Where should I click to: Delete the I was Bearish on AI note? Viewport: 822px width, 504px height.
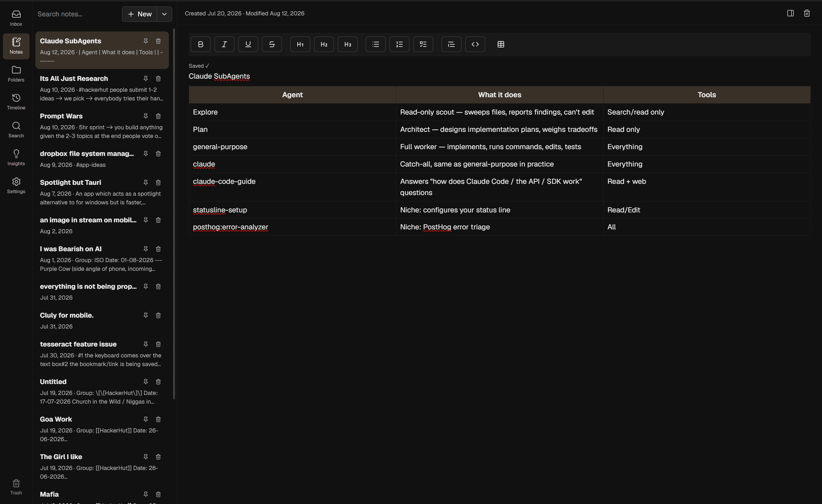[x=159, y=249]
